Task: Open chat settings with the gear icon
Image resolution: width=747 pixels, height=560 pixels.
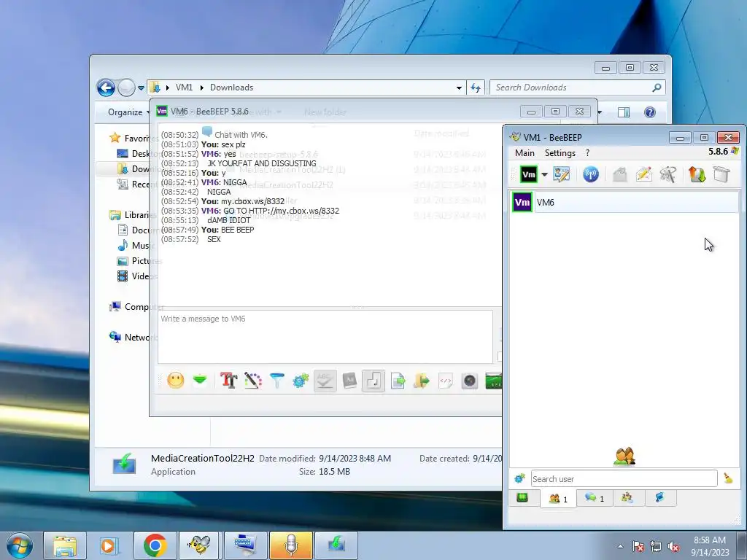Action: 301,381
